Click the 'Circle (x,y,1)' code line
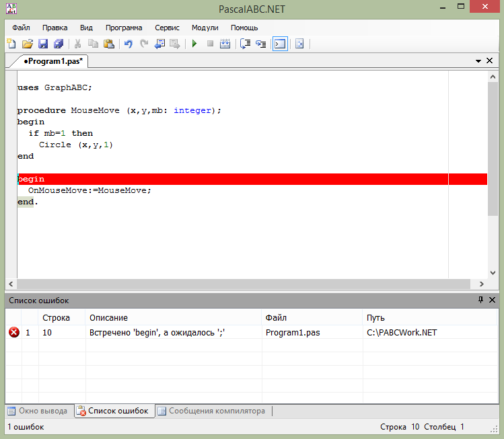Screen dimensions: 504x439 click(76, 145)
